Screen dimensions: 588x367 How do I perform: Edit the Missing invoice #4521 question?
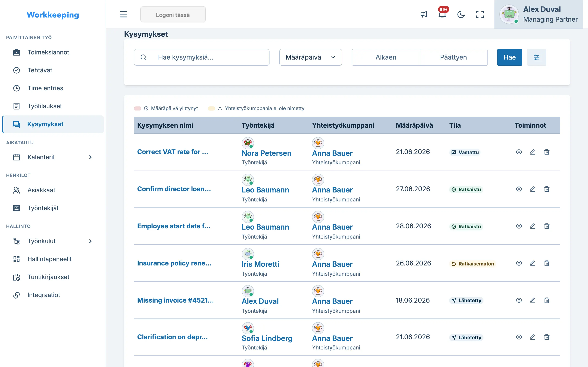point(533,301)
